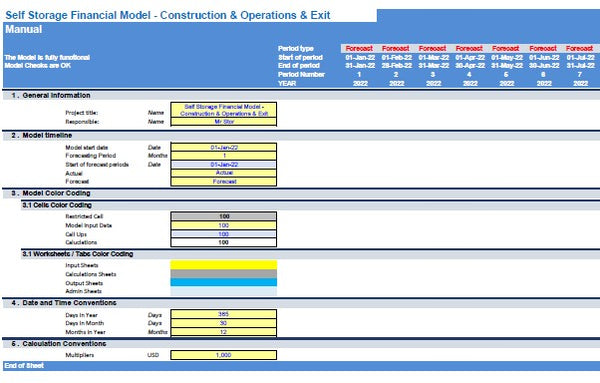This screenshot has height=383, width=600.
Task: Click the Self Storage Financial Model title
Action: click(168, 15)
